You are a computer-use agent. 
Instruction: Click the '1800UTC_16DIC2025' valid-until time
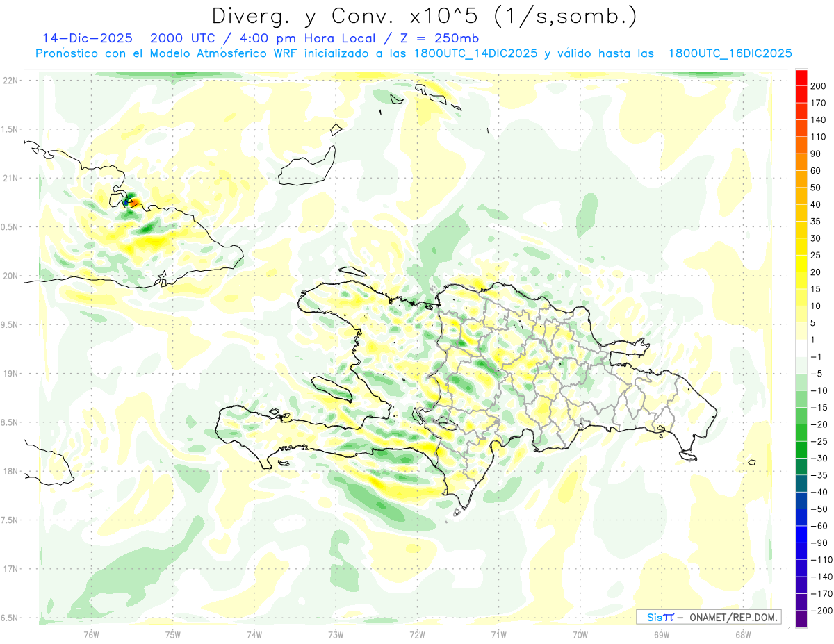730,53
